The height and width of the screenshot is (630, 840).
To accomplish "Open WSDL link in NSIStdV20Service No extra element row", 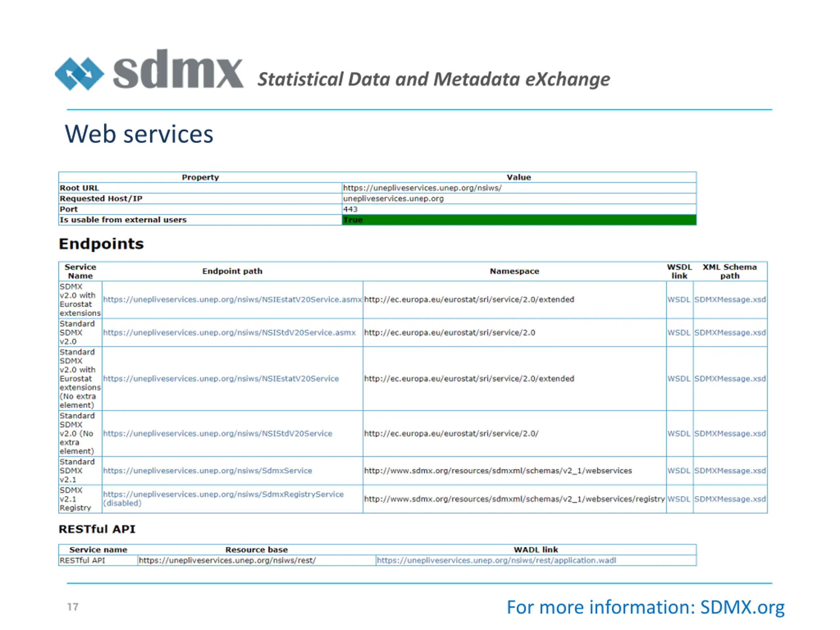I will click(679, 434).
